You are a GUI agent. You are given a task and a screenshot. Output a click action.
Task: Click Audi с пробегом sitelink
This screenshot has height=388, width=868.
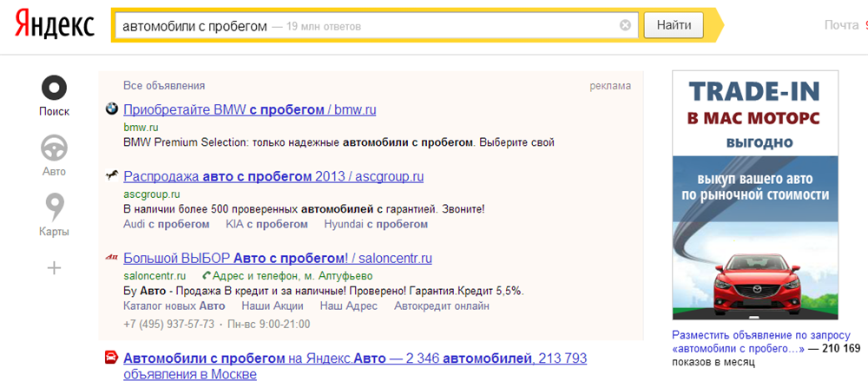[x=167, y=224]
